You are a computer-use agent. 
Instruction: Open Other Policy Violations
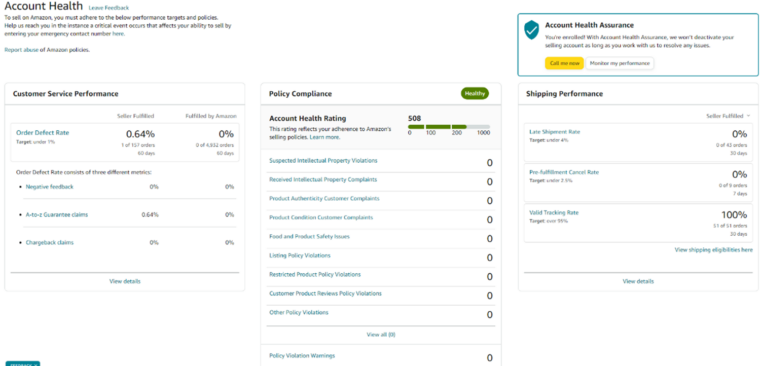coord(299,312)
